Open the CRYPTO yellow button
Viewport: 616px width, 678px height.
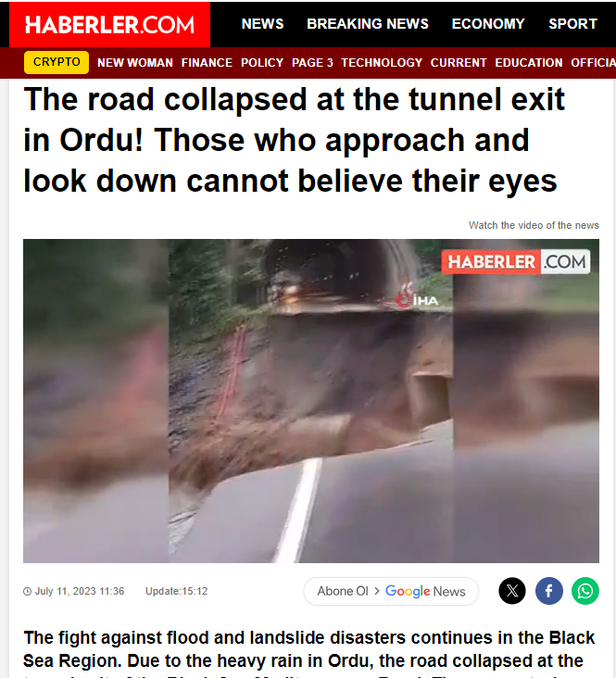57,62
